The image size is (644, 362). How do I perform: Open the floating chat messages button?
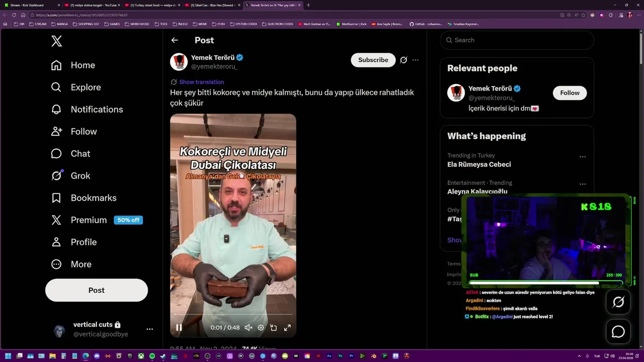pos(618,332)
